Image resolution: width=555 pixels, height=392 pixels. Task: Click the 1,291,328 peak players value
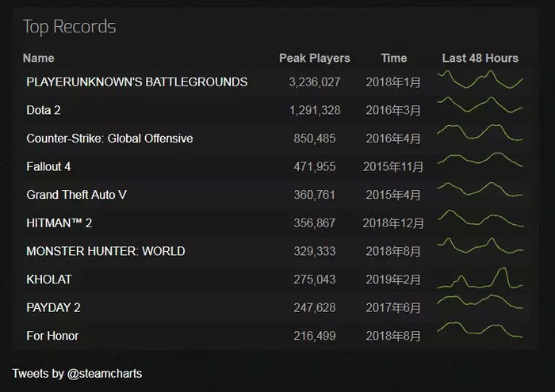click(x=315, y=110)
